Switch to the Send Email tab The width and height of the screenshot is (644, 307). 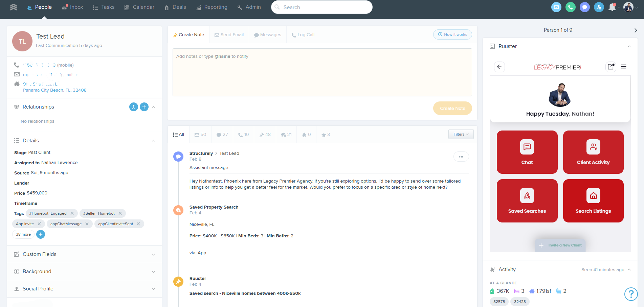[x=229, y=35]
